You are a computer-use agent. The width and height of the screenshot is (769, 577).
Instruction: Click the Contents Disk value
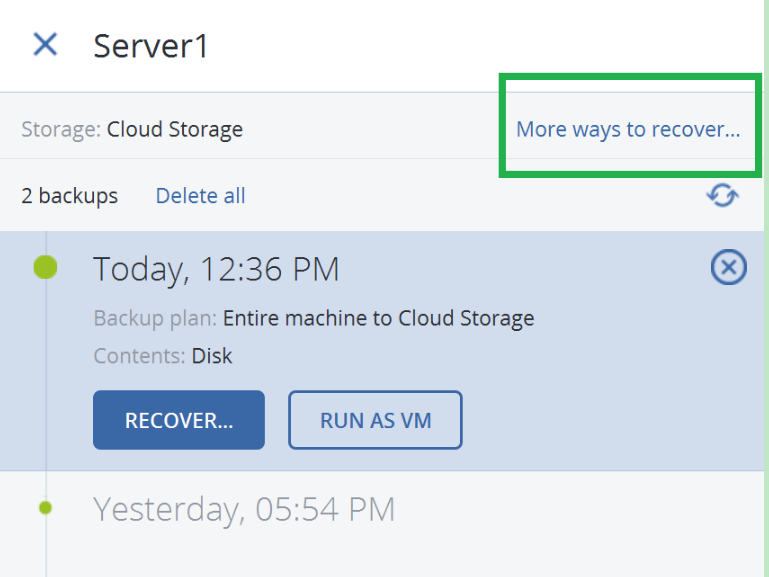tap(211, 356)
